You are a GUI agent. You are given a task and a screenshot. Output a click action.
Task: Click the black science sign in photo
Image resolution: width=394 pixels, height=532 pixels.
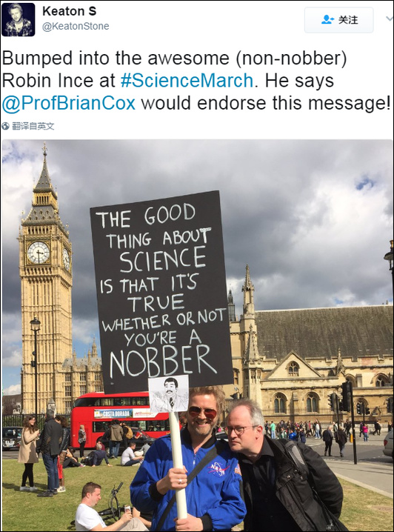pyautogui.click(x=161, y=292)
